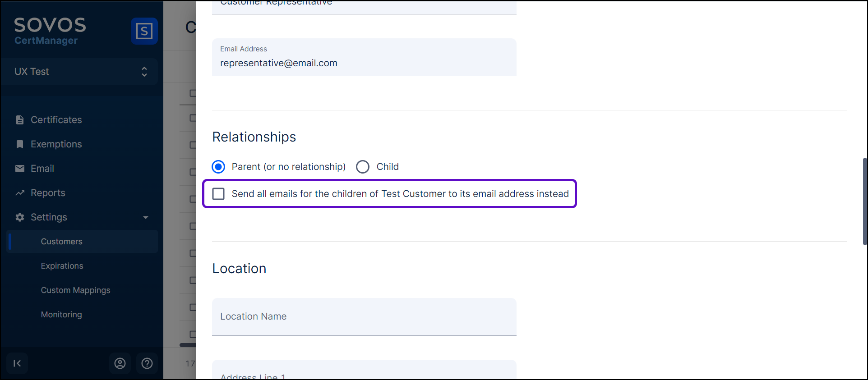Open the user account profile icon

[120, 363]
